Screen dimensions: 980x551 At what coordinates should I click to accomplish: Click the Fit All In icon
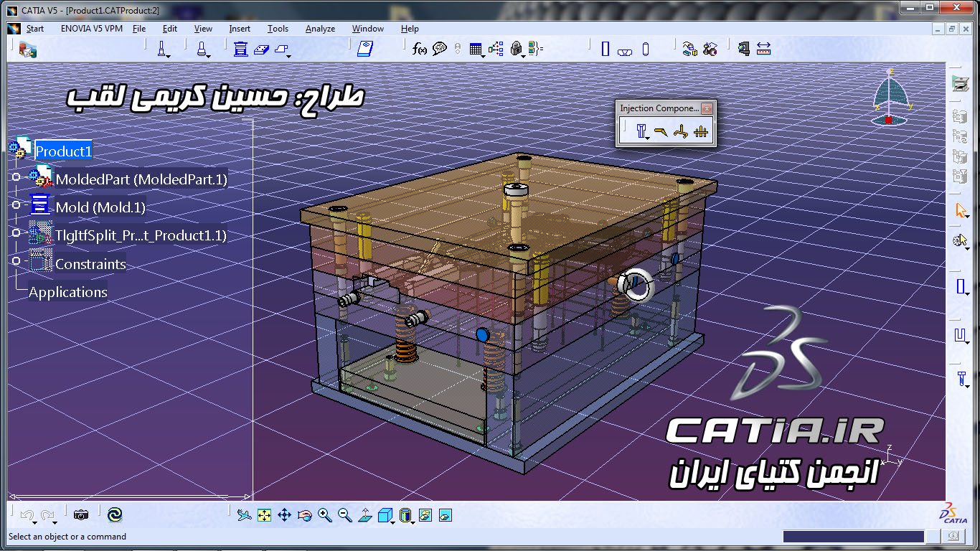[x=265, y=515]
